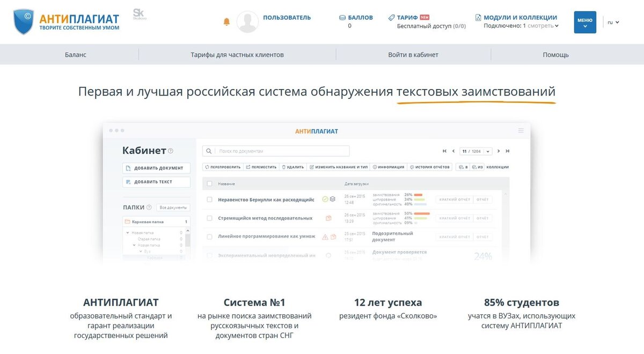The width and height of the screenshot is (644, 354).
Task: Open История отчётов
Action: 430,167
